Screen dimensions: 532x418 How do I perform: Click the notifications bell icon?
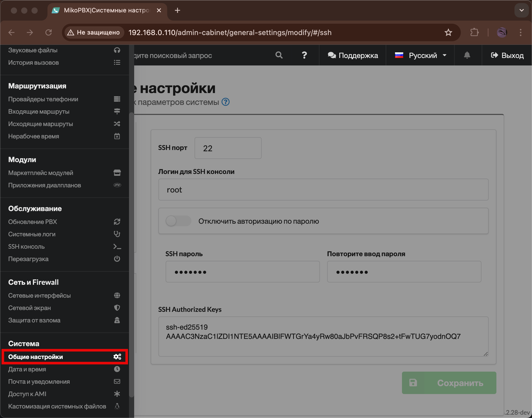(x=467, y=55)
